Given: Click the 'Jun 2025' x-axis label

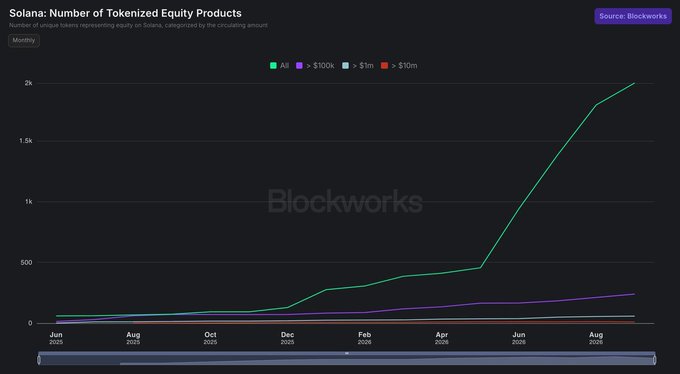Looking at the screenshot, I should click(x=56, y=338).
